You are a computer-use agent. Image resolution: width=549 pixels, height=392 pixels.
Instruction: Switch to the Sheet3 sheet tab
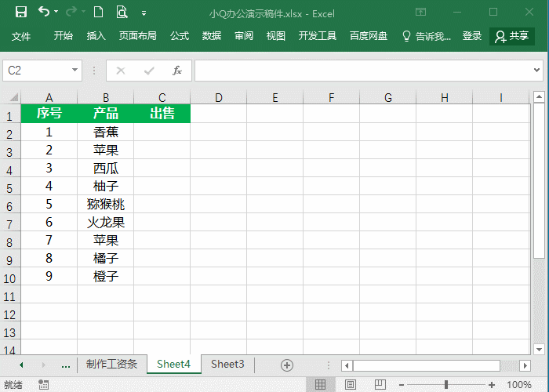click(x=227, y=364)
